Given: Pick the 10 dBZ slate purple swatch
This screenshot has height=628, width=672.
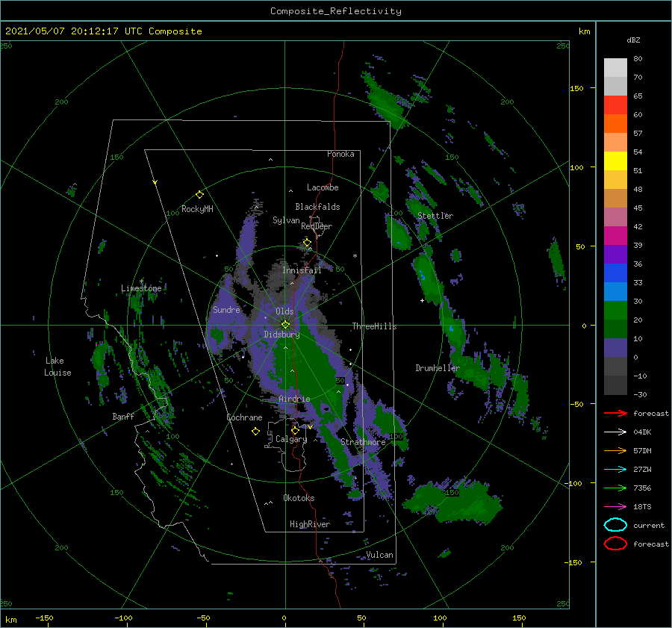Looking at the screenshot, I should [615, 347].
